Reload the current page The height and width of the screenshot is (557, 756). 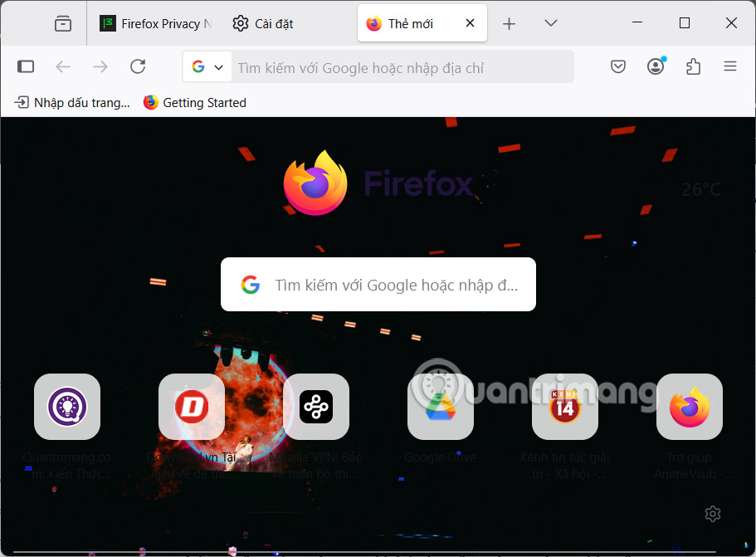[138, 66]
